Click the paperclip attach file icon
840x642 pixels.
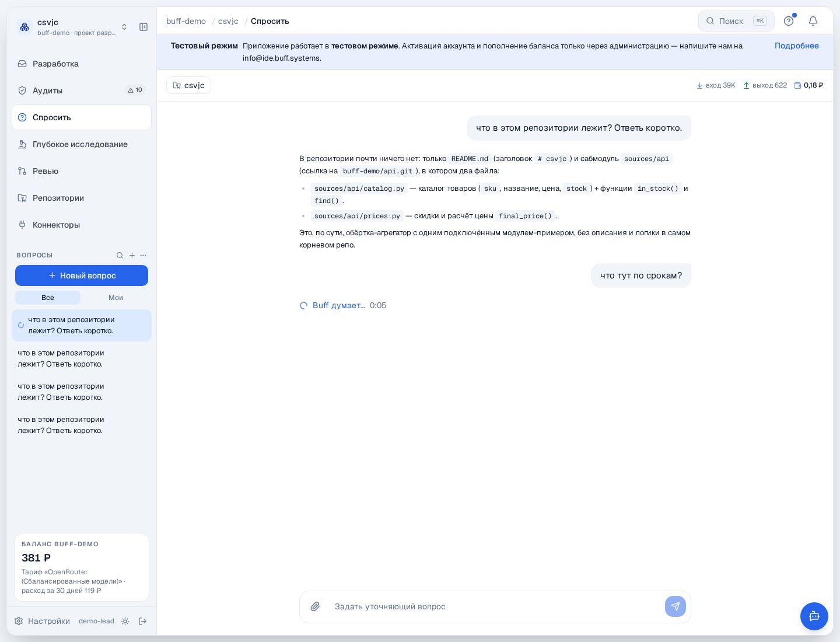pos(315,606)
